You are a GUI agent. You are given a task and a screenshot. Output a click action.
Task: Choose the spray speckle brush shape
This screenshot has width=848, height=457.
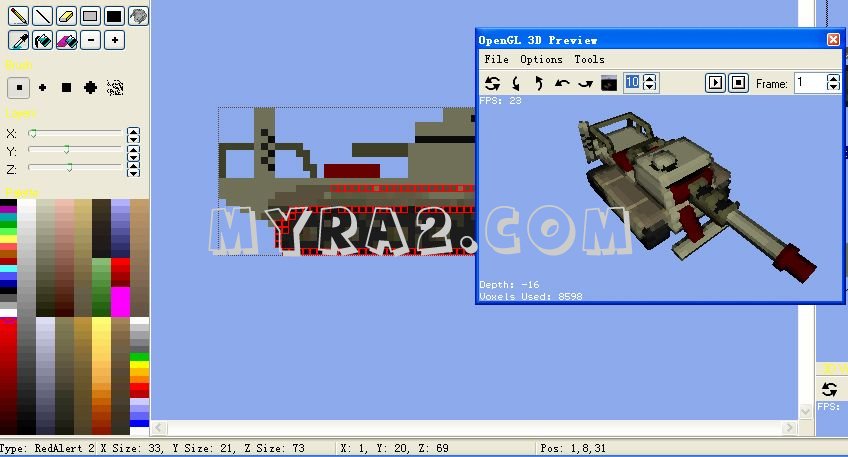[x=115, y=88]
